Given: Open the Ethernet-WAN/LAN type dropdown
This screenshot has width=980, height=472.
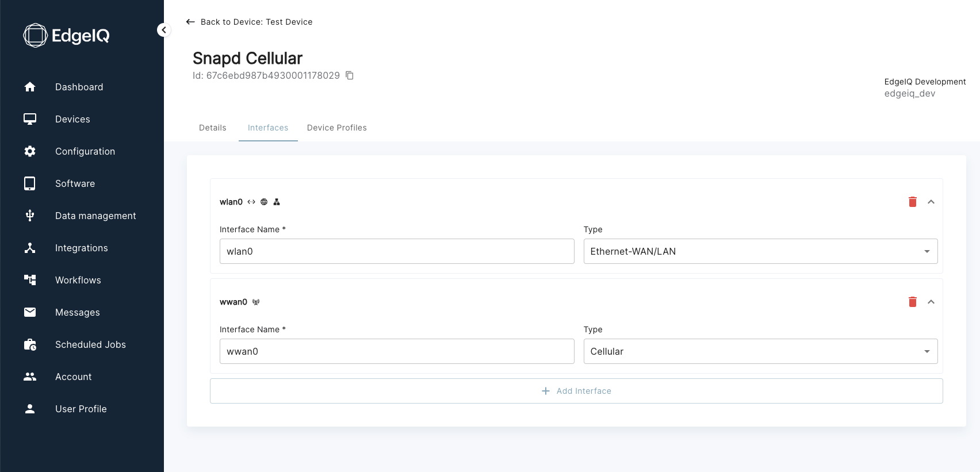Looking at the screenshot, I should point(760,251).
